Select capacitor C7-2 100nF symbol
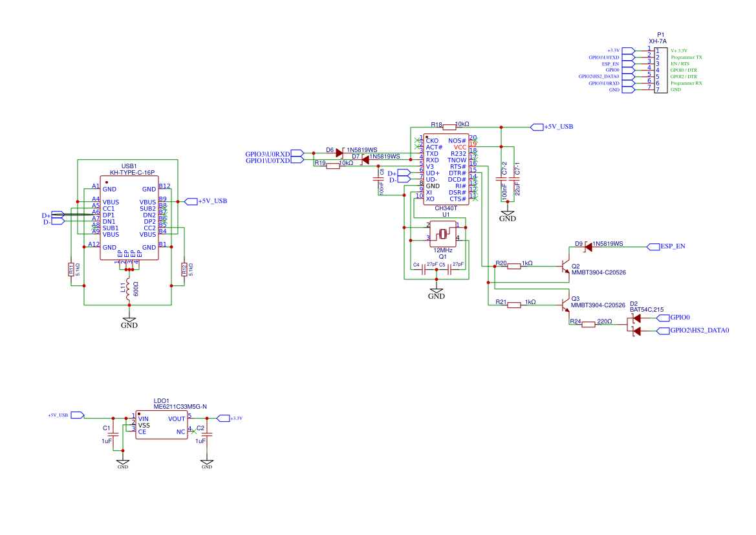The height and width of the screenshot is (535, 756). coord(501,179)
